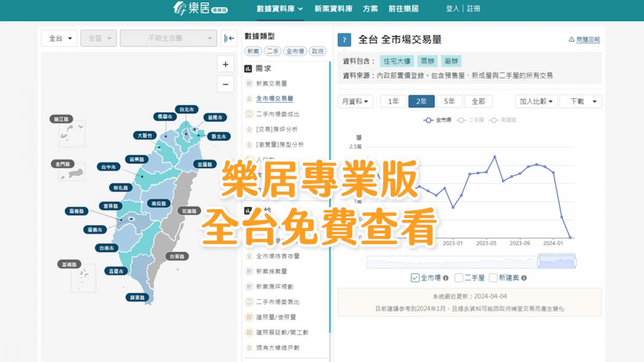The image size is (644, 362).
Task: Toggle the 政府 data type filter
Action: click(317, 51)
